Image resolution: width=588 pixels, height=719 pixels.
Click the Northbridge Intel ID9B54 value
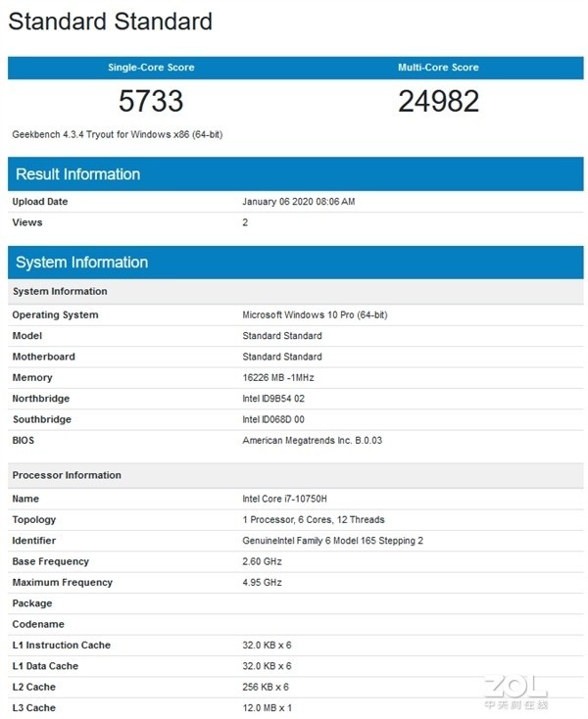point(273,399)
